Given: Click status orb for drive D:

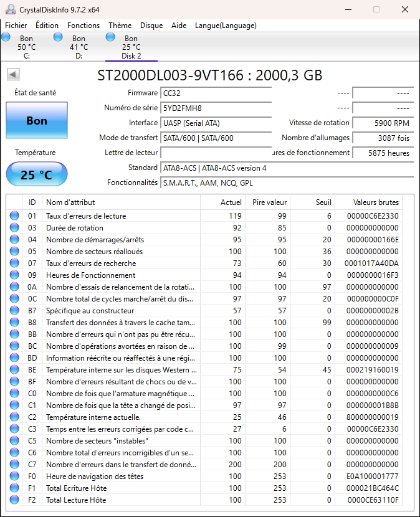Looking at the screenshot, I should 58,37.
